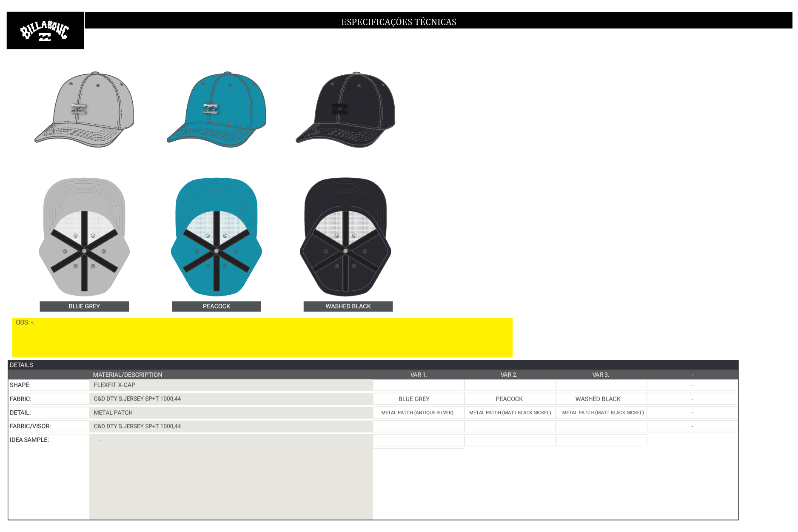
Task: Select the peacock cap front view
Action: click(x=217, y=110)
